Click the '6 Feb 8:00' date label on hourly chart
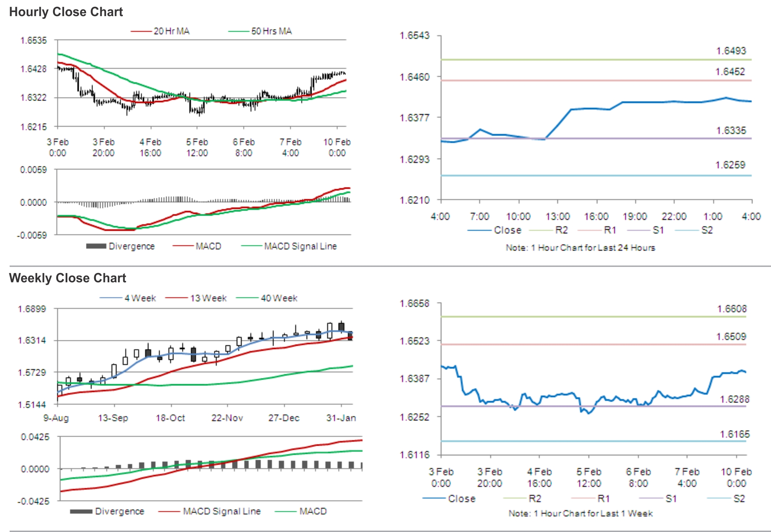 pyautogui.click(x=244, y=148)
